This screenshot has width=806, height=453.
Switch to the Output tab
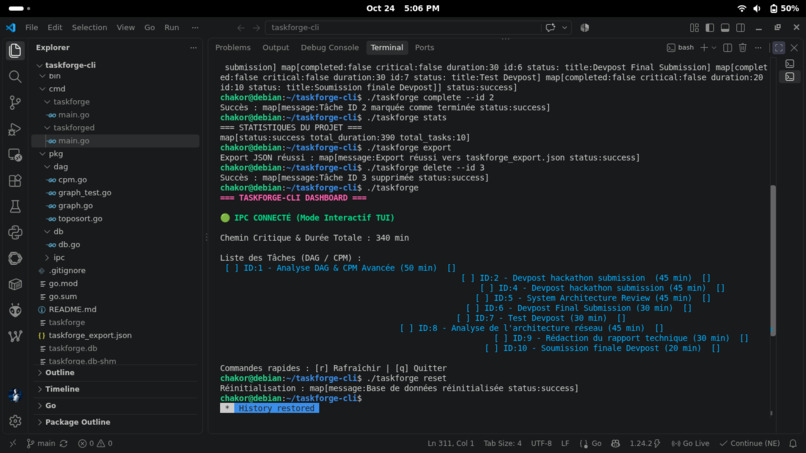pos(276,47)
